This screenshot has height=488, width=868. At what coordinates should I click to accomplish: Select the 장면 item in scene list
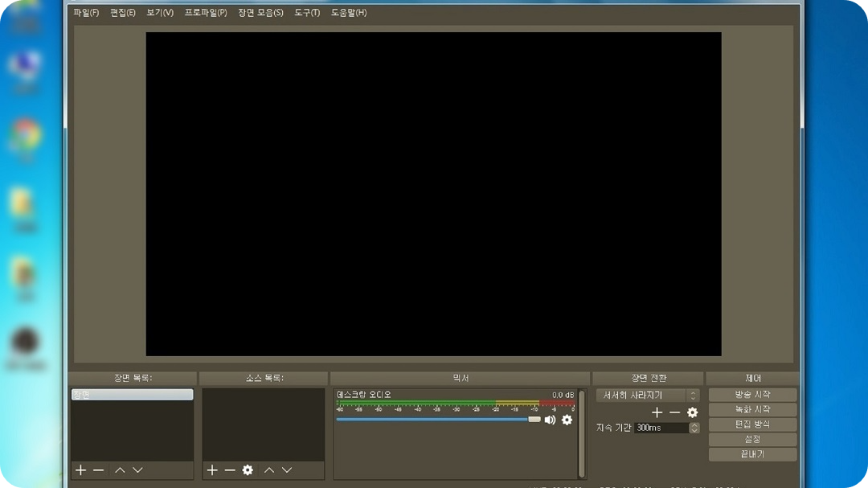[x=133, y=395]
